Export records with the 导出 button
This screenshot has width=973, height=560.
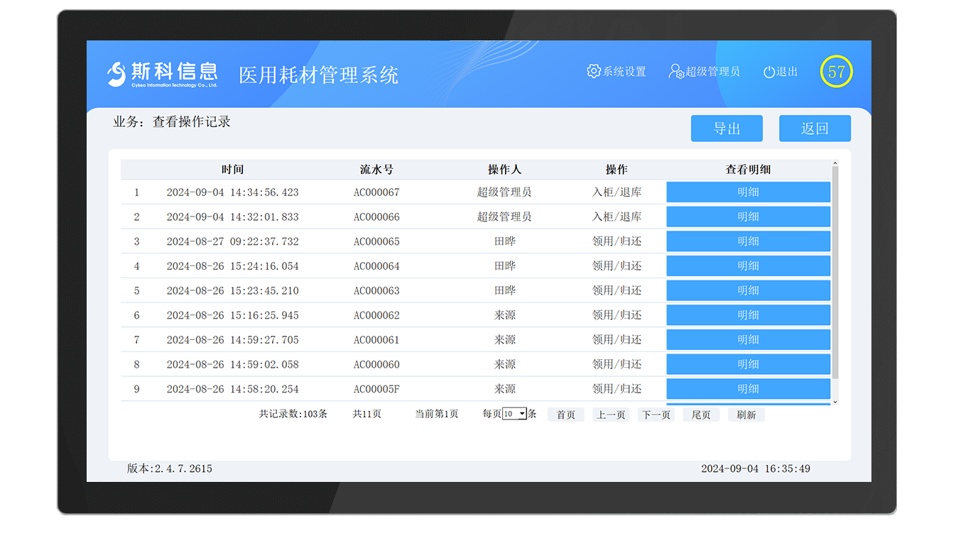coord(727,128)
